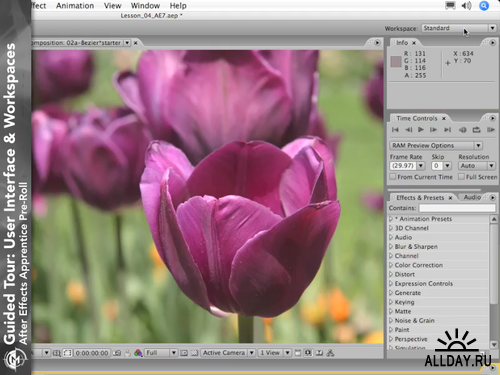Click the display menu bar icon
The width and height of the screenshot is (500, 375).
pyautogui.click(x=450, y=5)
